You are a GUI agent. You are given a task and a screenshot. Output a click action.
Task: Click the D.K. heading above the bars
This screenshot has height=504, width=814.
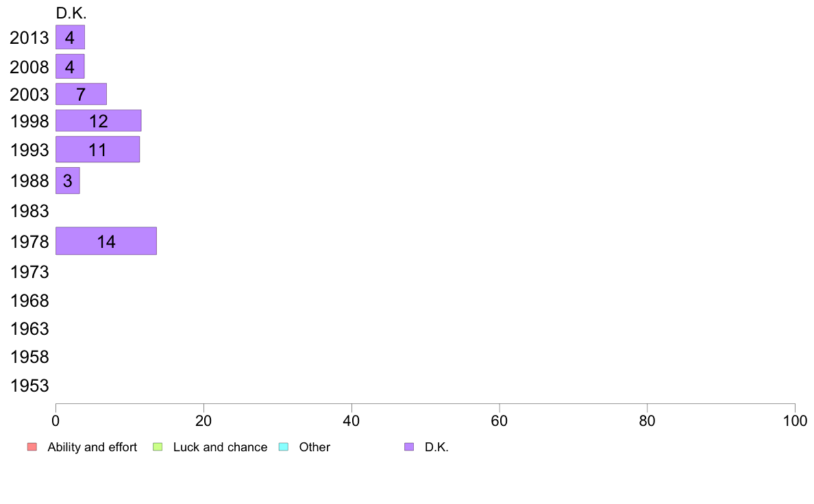[x=71, y=13]
